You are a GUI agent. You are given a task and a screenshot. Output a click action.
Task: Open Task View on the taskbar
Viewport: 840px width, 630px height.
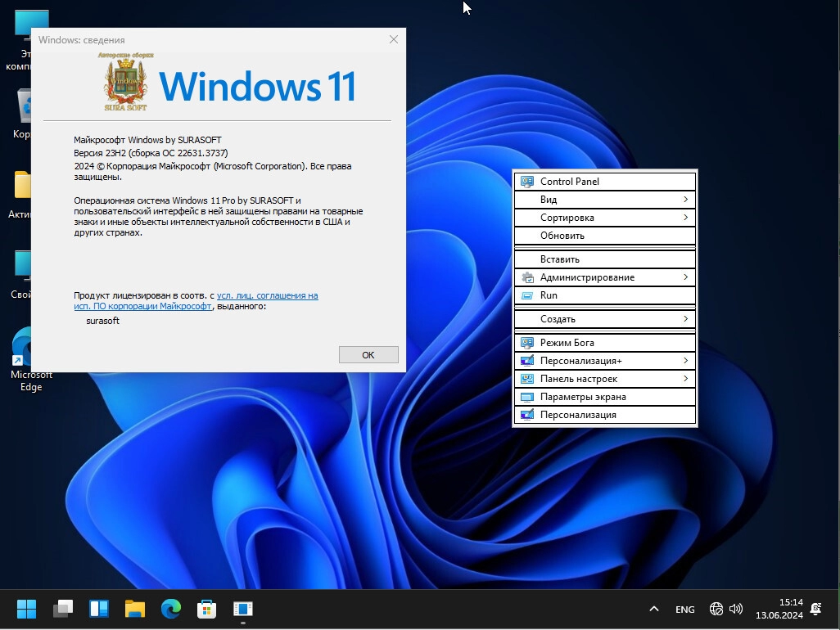click(x=63, y=609)
